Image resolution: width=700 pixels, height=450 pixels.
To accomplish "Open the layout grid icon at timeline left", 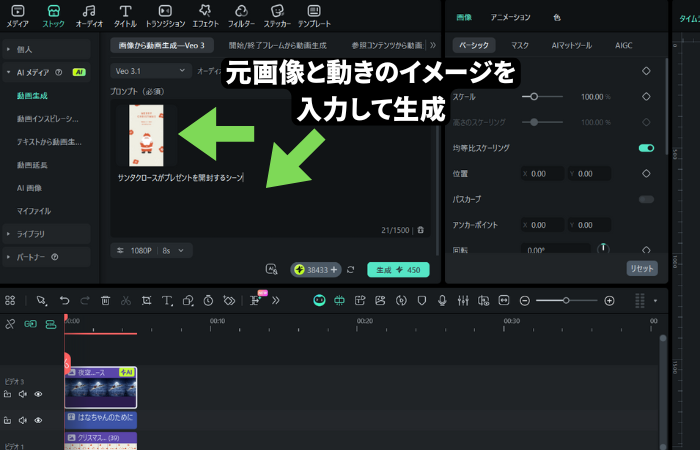I will pos(10,300).
